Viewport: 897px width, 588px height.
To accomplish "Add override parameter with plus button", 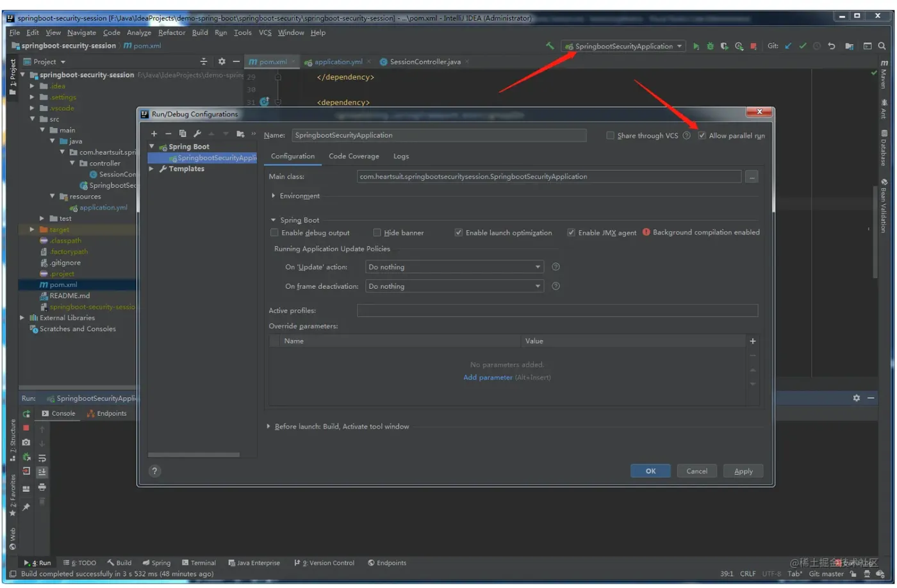I will pyautogui.click(x=753, y=341).
